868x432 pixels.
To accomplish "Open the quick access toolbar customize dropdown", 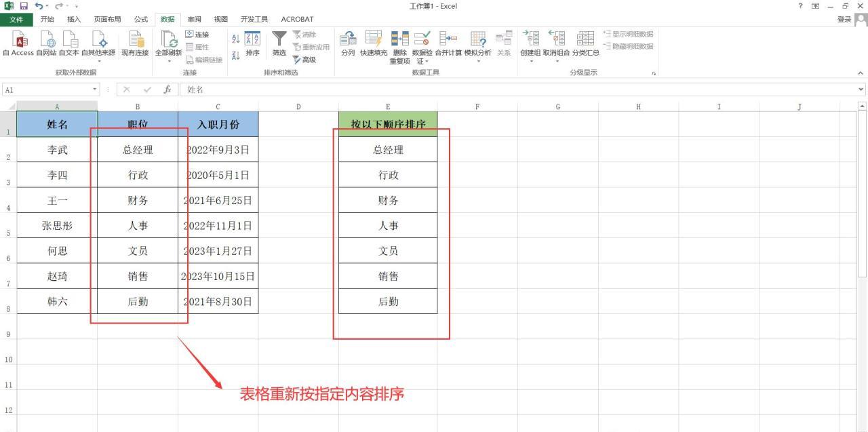I will [x=77, y=6].
